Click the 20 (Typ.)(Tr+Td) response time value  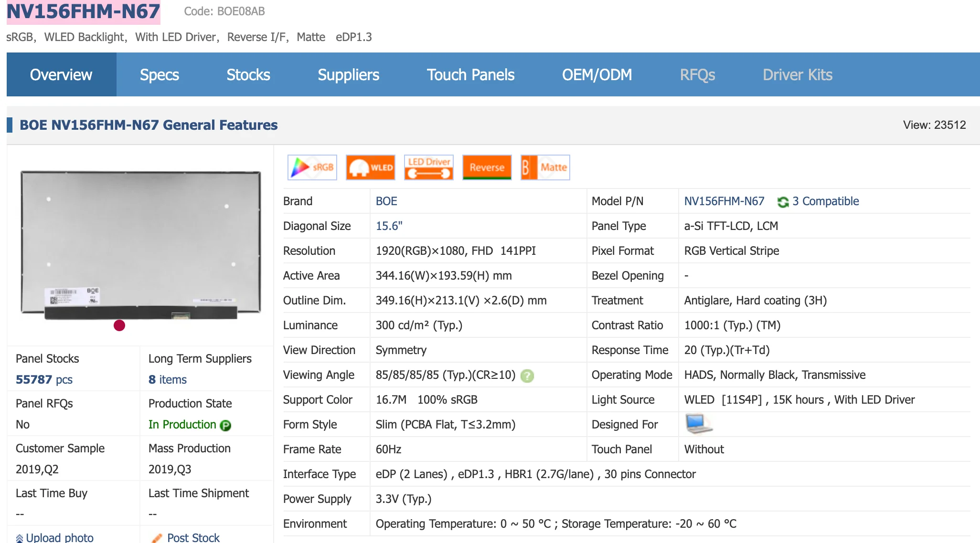tap(727, 350)
